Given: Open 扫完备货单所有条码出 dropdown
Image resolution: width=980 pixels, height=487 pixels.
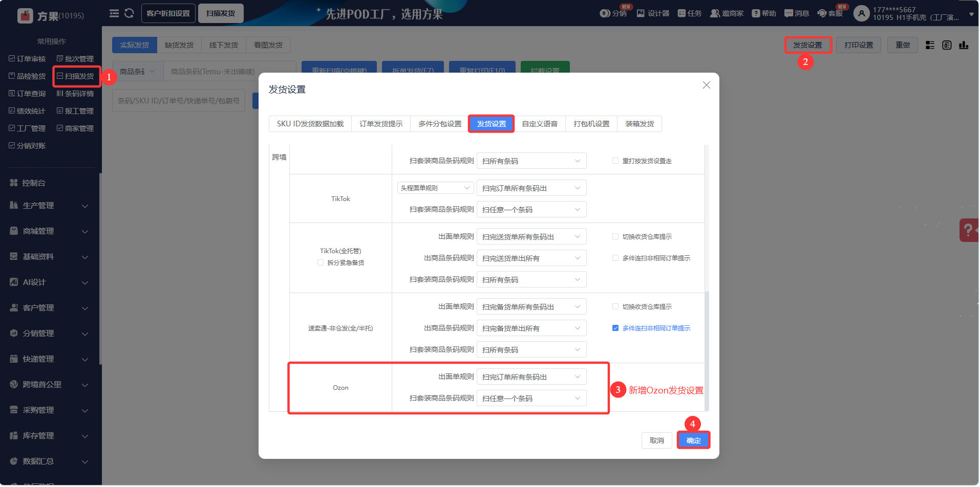Looking at the screenshot, I should click(x=531, y=306).
